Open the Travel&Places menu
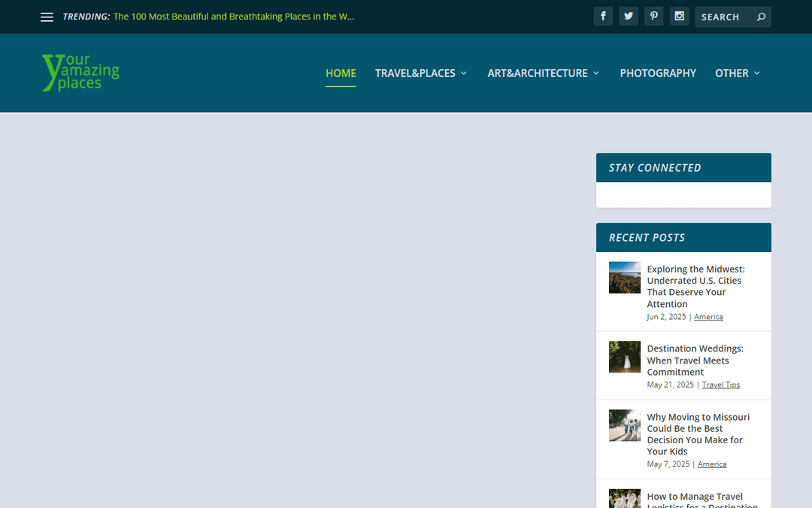Viewport: 812px width, 508px height. (415, 73)
